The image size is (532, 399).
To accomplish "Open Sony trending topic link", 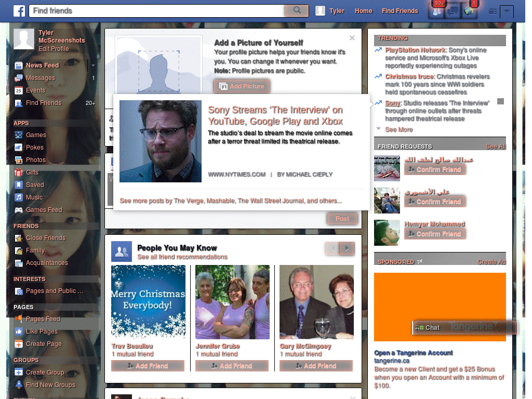I will click(393, 103).
